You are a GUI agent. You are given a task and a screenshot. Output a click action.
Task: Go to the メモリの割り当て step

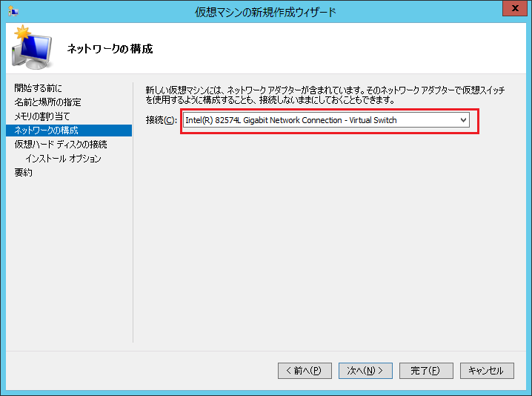[42, 116]
